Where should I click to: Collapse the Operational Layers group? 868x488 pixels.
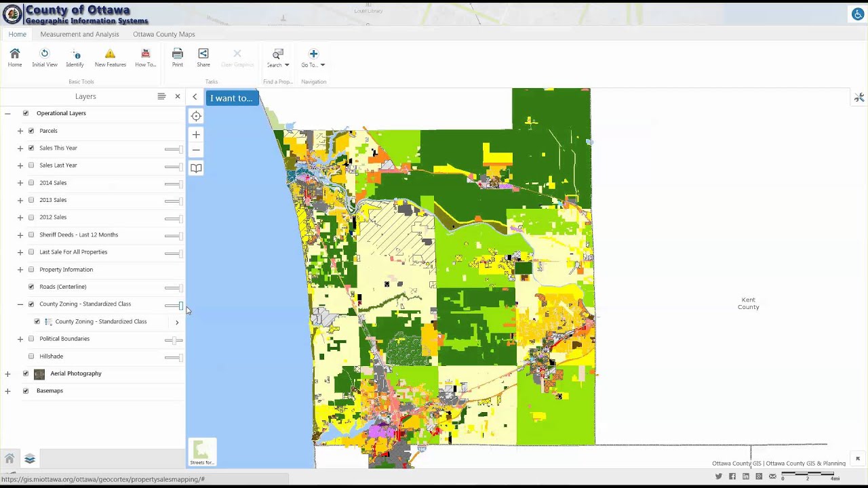7,113
